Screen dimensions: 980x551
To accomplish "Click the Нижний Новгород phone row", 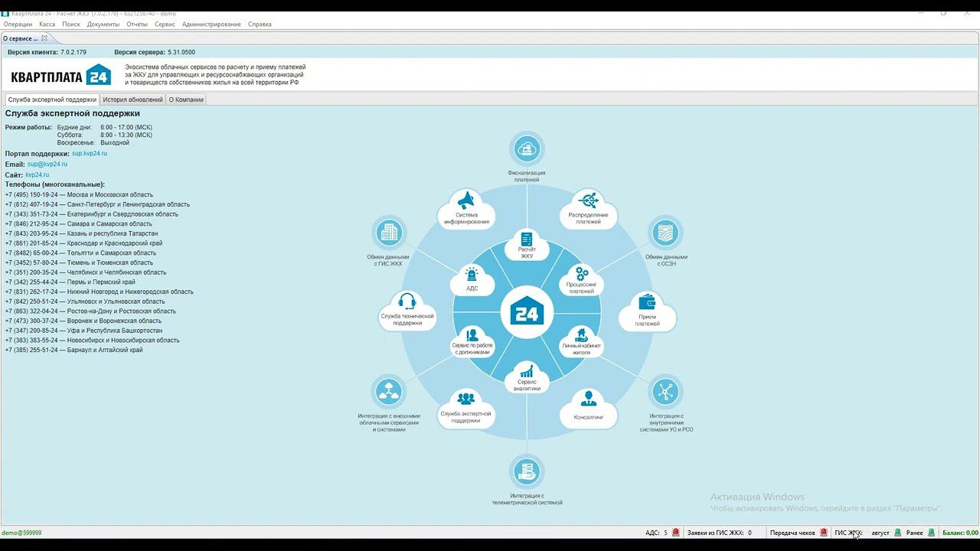I will (x=100, y=292).
